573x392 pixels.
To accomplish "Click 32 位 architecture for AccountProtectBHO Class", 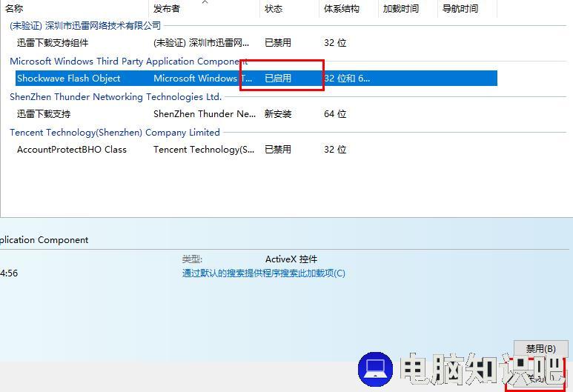I will pyautogui.click(x=335, y=150).
